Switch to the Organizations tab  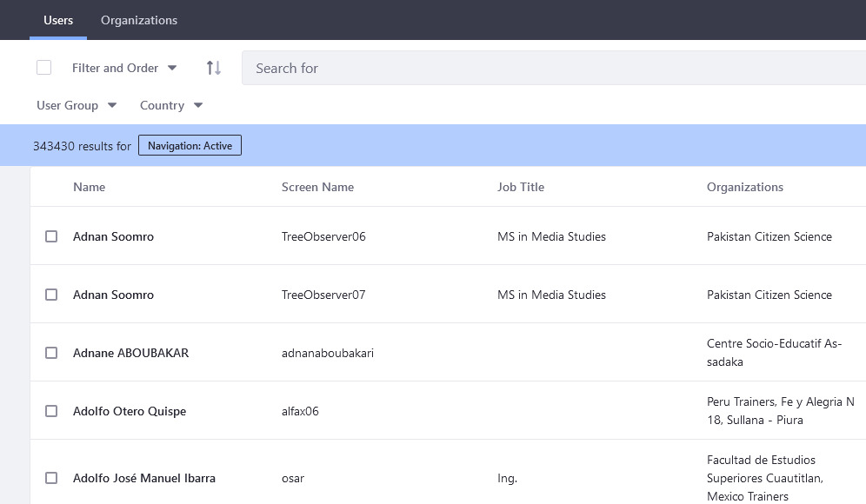coord(139,20)
